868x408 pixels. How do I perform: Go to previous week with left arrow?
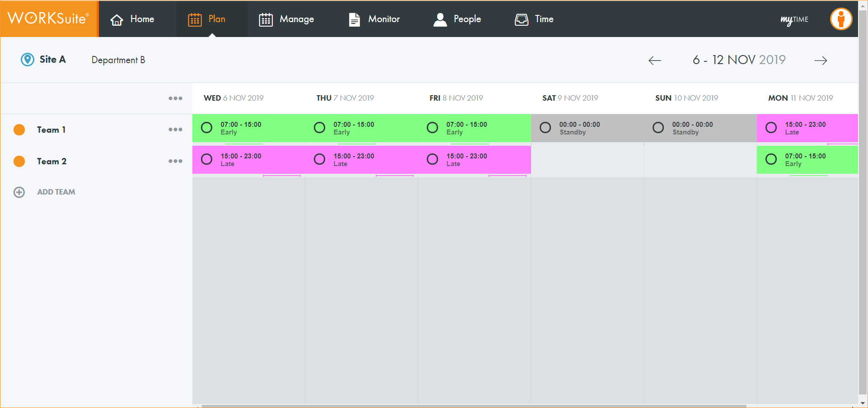coord(654,60)
